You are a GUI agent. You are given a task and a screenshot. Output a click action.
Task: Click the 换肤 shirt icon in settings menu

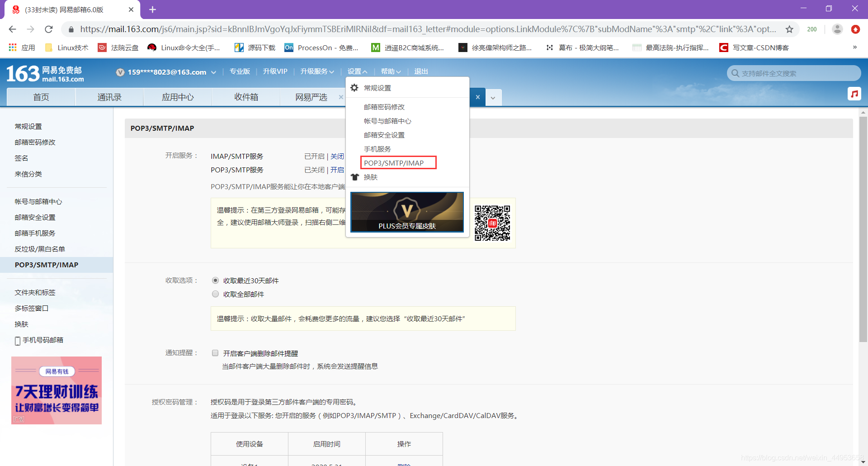point(354,177)
